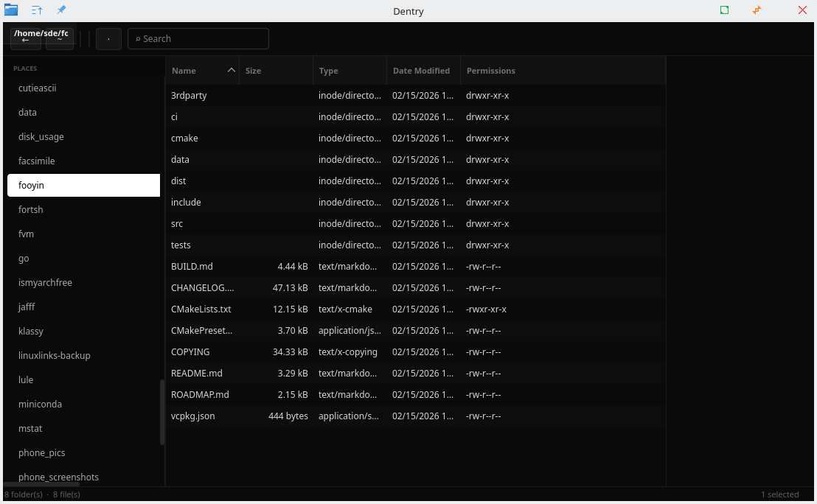
Task: Click the orange minimize icon
Action: [x=757, y=10]
